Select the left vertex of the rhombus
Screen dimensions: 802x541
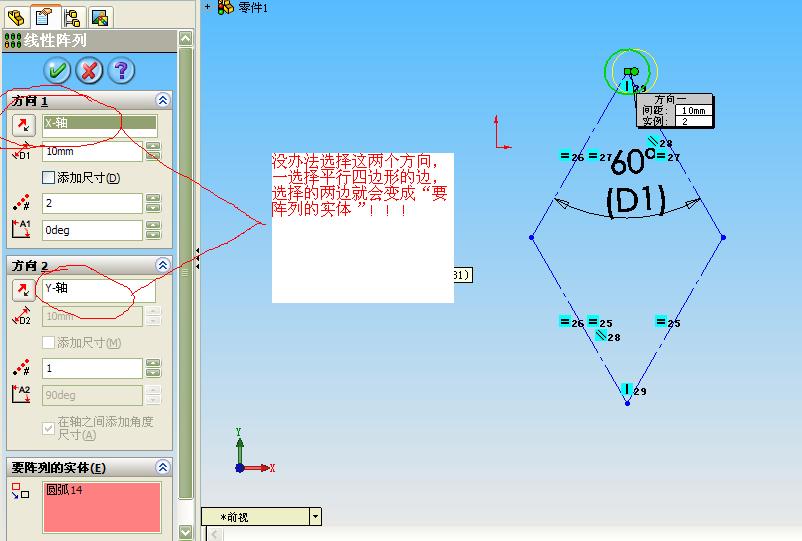coord(532,237)
